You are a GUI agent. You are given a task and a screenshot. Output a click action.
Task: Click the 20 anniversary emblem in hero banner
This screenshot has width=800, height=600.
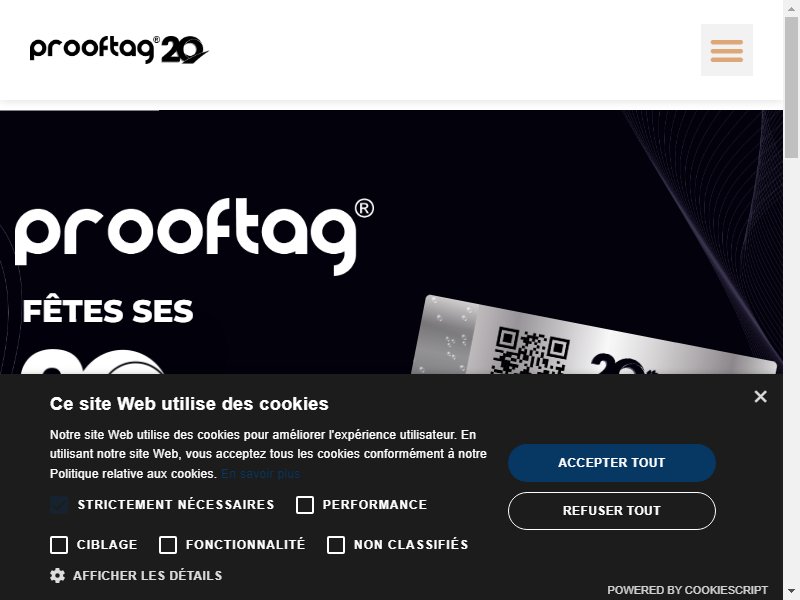click(92, 362)
